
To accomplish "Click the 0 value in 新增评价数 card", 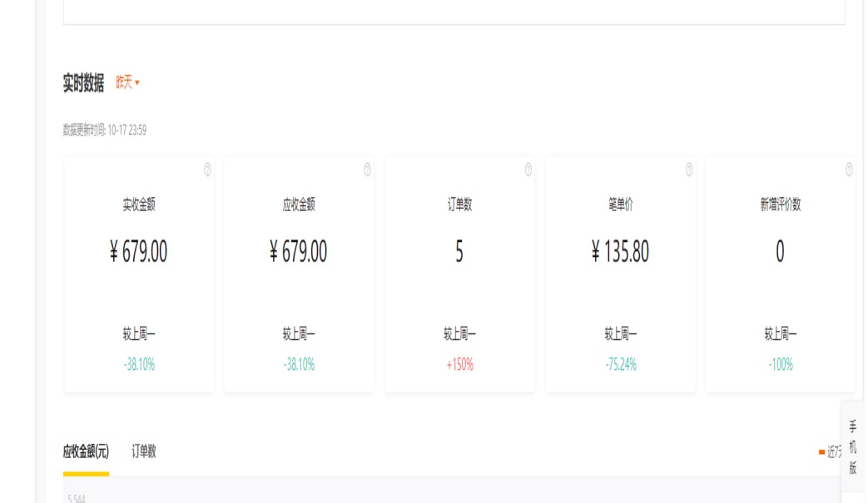I will [x=780, y=251].
